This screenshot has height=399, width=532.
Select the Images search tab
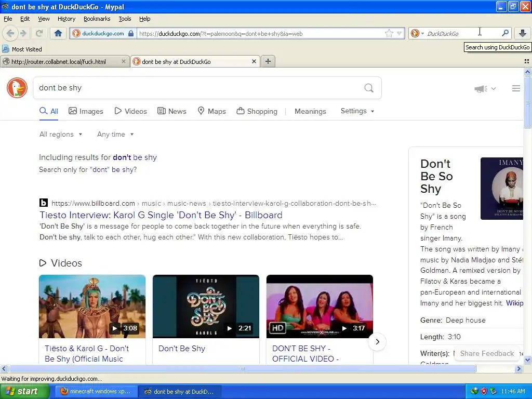[86, 111]
